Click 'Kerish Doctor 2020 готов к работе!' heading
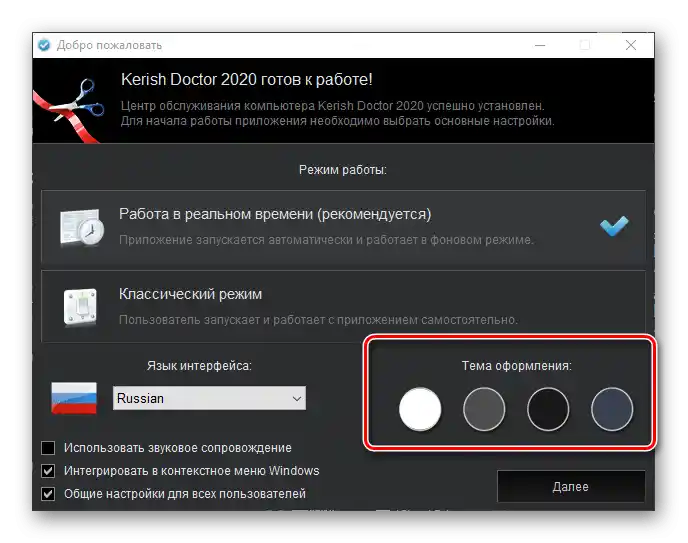The height and width of the screenshot is (543, 688). coord(247,79)
